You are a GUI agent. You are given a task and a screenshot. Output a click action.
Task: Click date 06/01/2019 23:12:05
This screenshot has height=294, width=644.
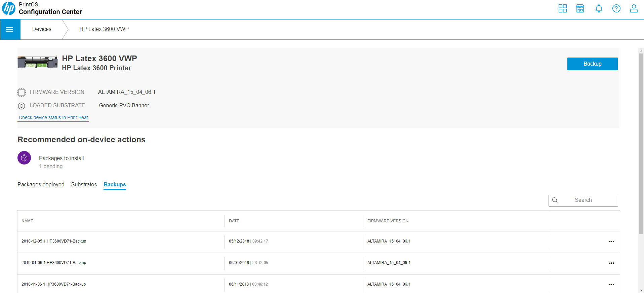248,263
